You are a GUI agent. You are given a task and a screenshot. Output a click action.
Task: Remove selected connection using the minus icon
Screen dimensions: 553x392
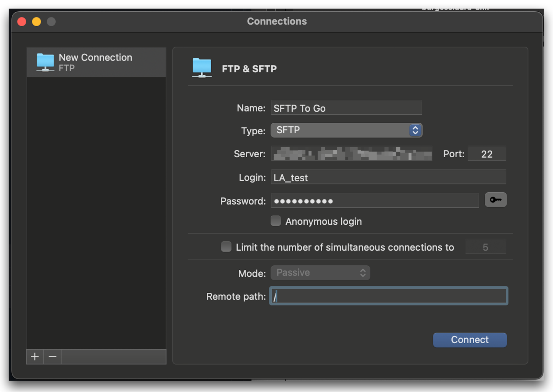coord(52,357)
